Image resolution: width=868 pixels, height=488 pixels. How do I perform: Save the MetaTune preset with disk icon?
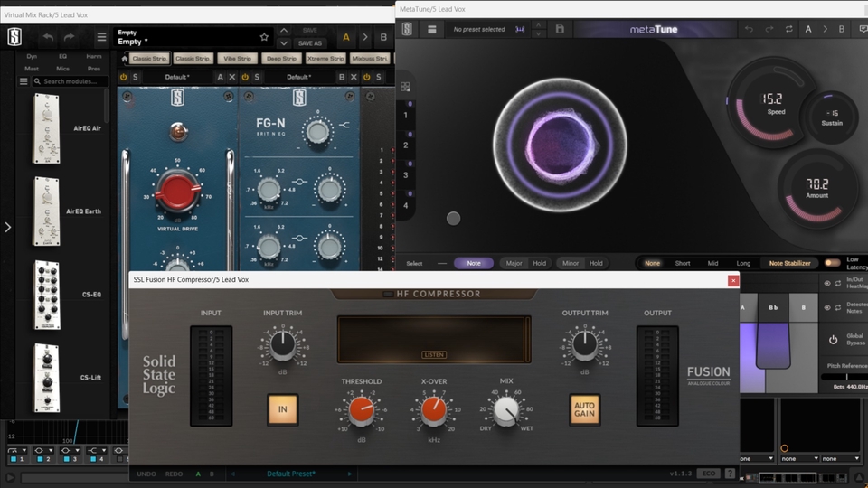(560, 29)
